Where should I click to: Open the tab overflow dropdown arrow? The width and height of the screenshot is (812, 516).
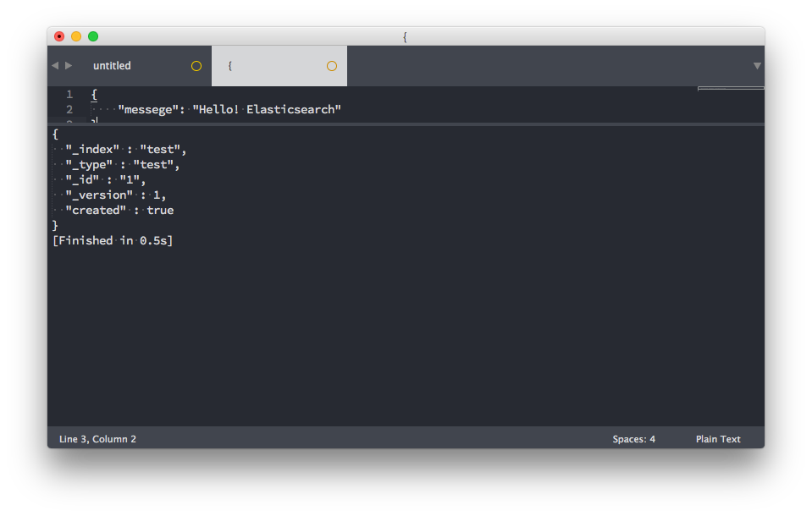tap(756, 65)
